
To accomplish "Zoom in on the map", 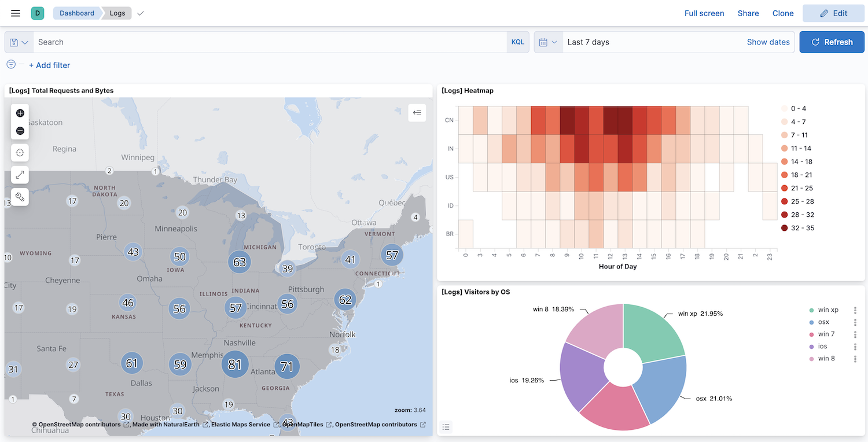I will point(20,113).
